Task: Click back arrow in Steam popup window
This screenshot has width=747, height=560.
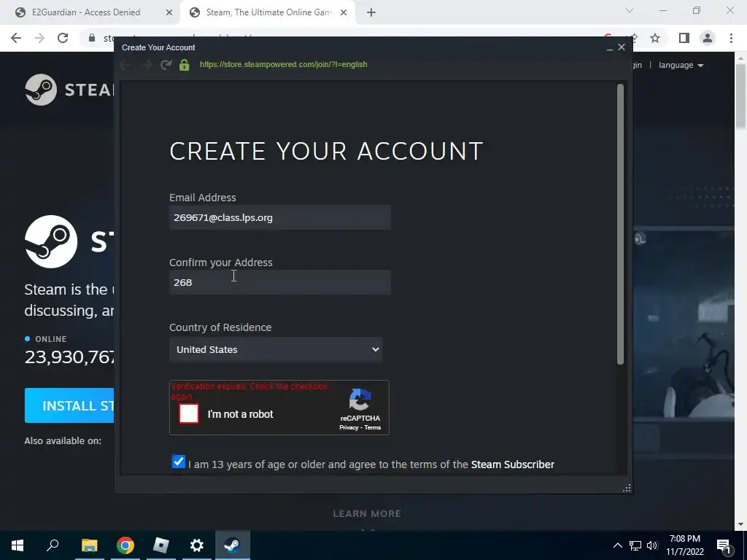Action: [125, 65]
